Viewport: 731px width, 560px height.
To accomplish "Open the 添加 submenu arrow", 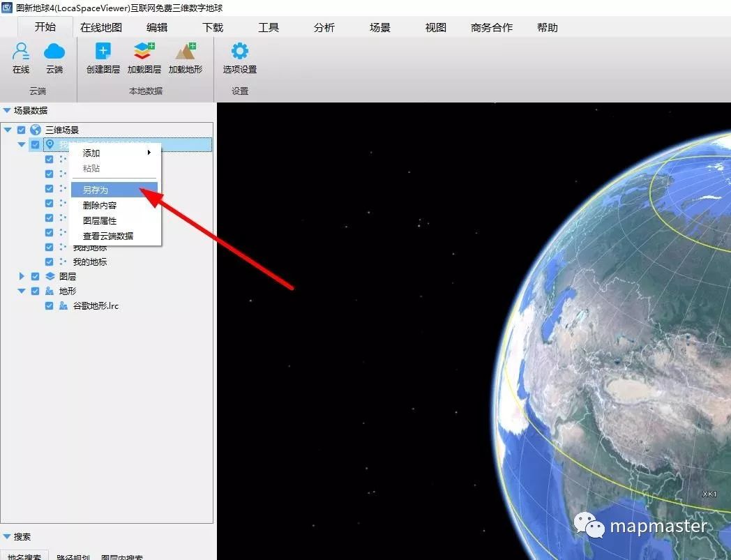I will [x=149, y=153].
